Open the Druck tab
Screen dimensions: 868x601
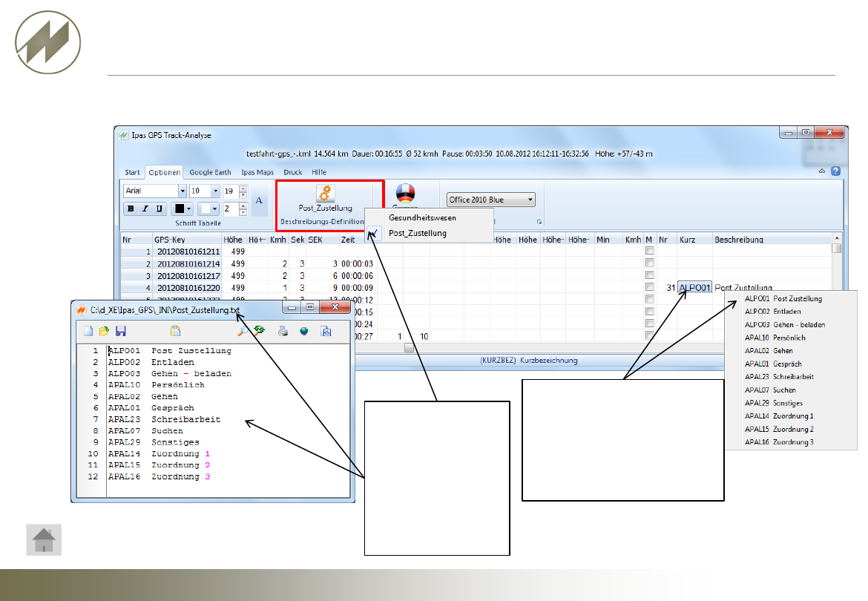[x=293, y=172]
